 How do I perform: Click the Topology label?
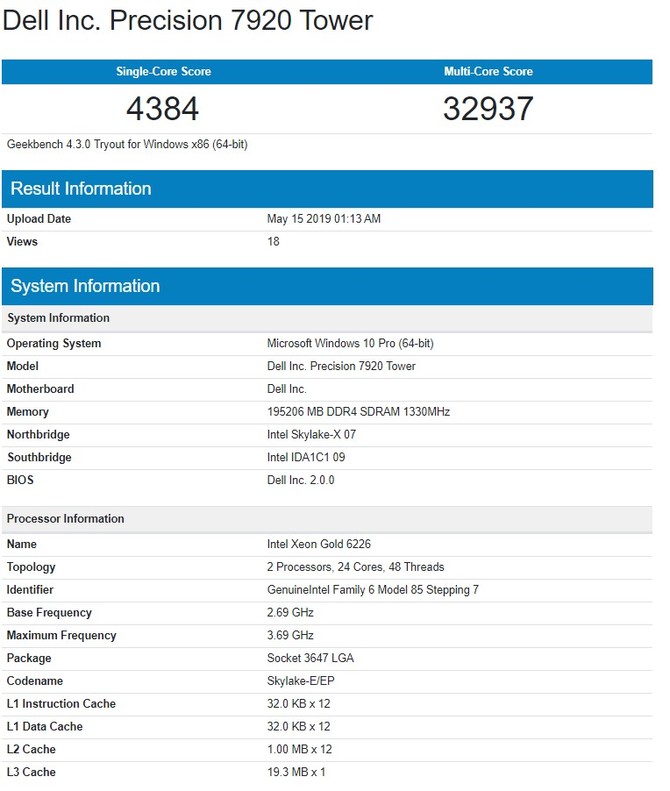(x=31, y=568)
